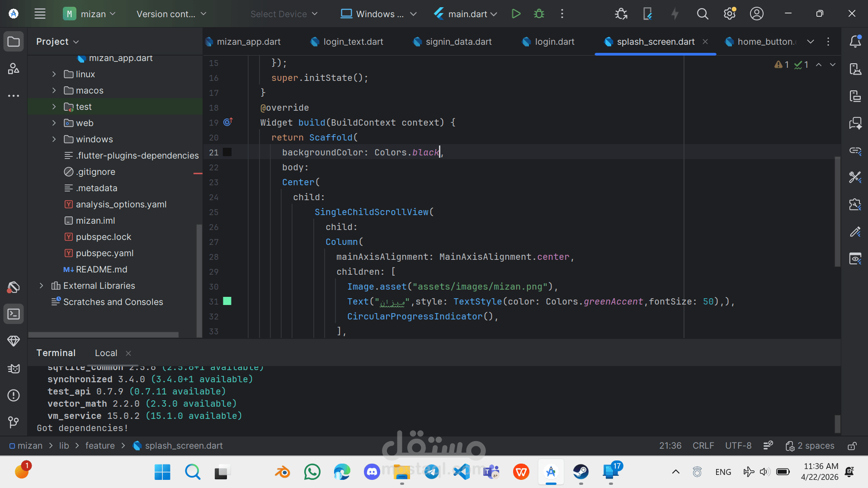Click the CRLF line separator in status bar
Screen dimensions: 868x488
point(703,446)
